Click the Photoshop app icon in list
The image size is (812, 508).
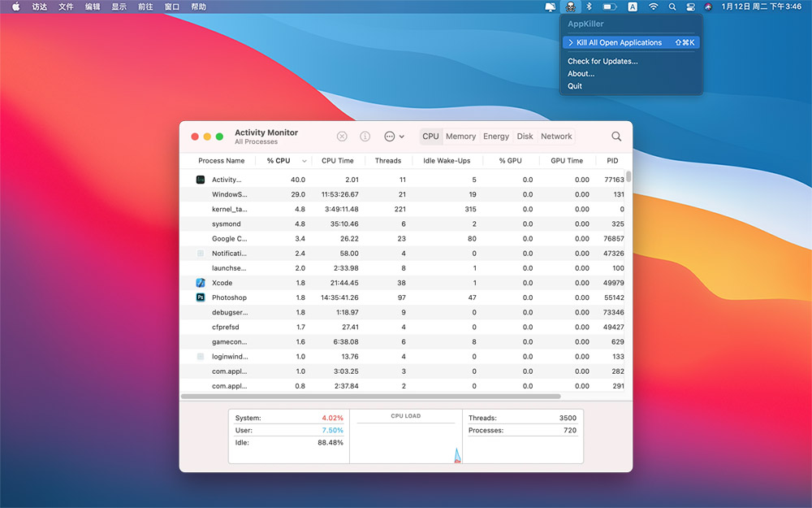pos(201,297)
